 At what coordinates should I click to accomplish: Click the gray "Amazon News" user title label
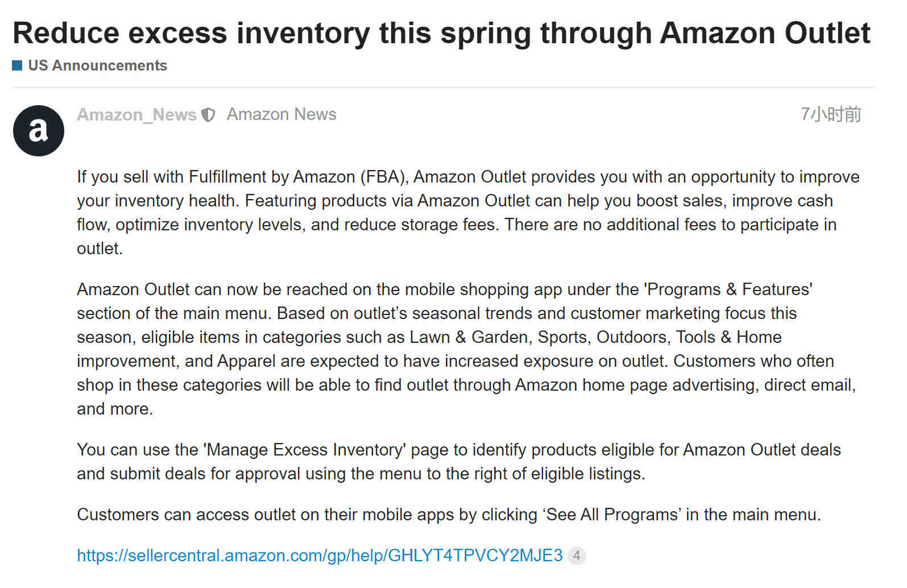pos(281,114)
